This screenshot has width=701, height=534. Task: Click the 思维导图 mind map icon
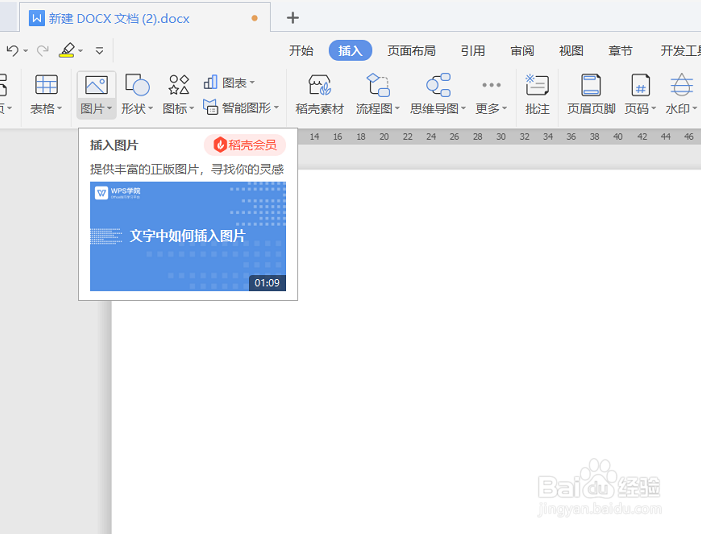(438, 85)
